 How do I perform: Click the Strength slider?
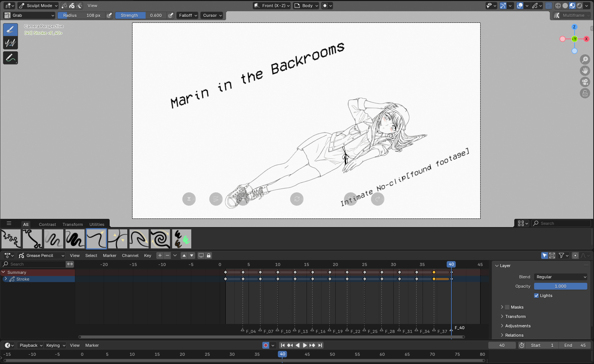[x=141, y=15]
